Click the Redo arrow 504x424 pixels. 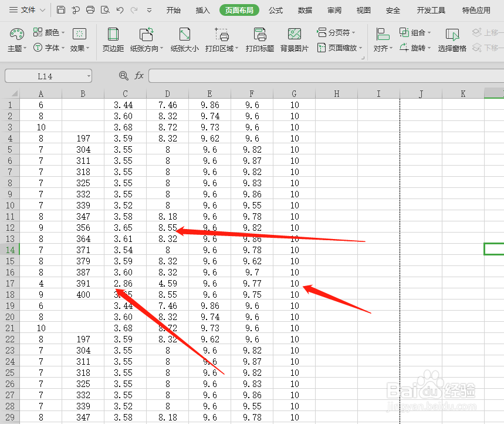coord(134,10)
